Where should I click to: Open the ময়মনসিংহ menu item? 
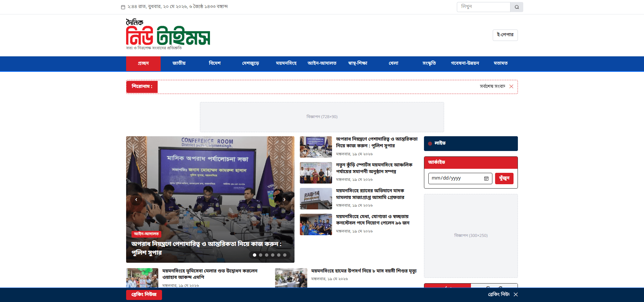point(286,63)
